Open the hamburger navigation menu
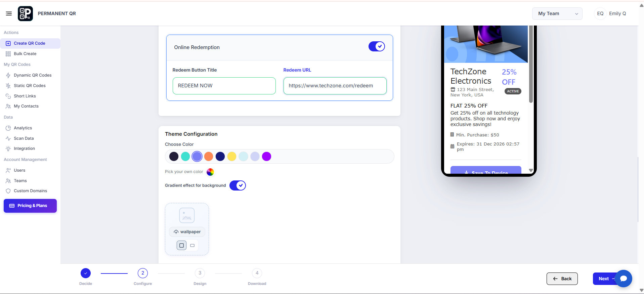 [9, 13]
